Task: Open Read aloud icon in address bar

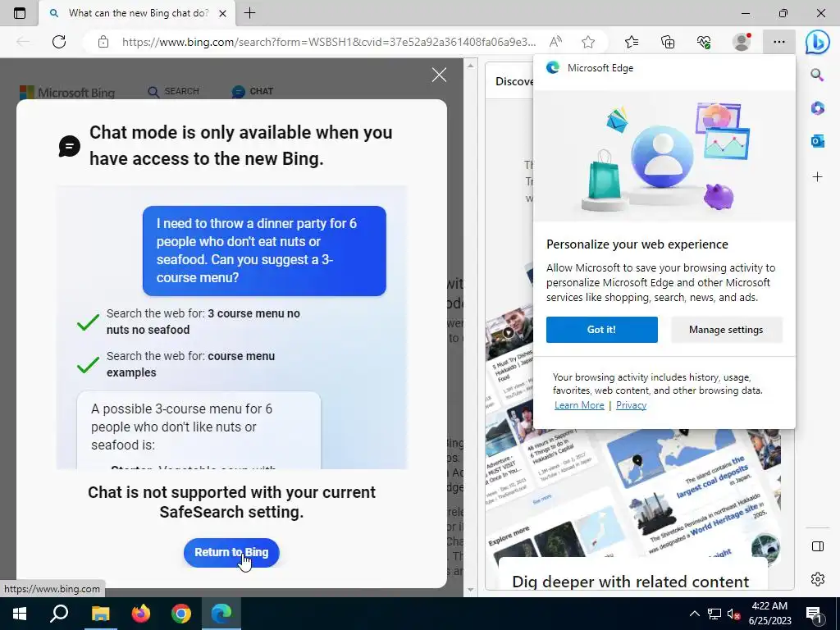Action: [555, 42]
